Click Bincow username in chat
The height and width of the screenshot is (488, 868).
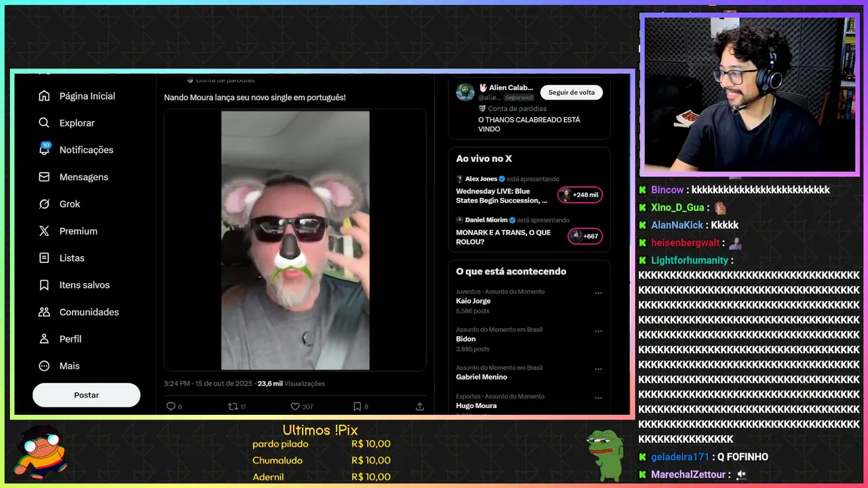(x=667, y=190)
